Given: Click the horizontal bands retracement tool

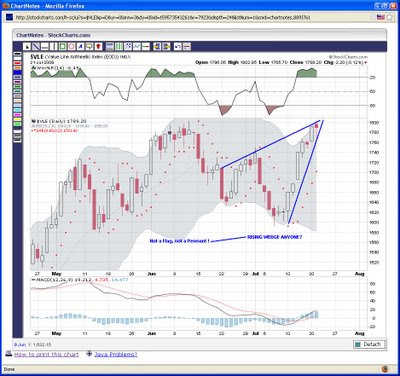Looking at the screenshot, I should click(110, 46).
